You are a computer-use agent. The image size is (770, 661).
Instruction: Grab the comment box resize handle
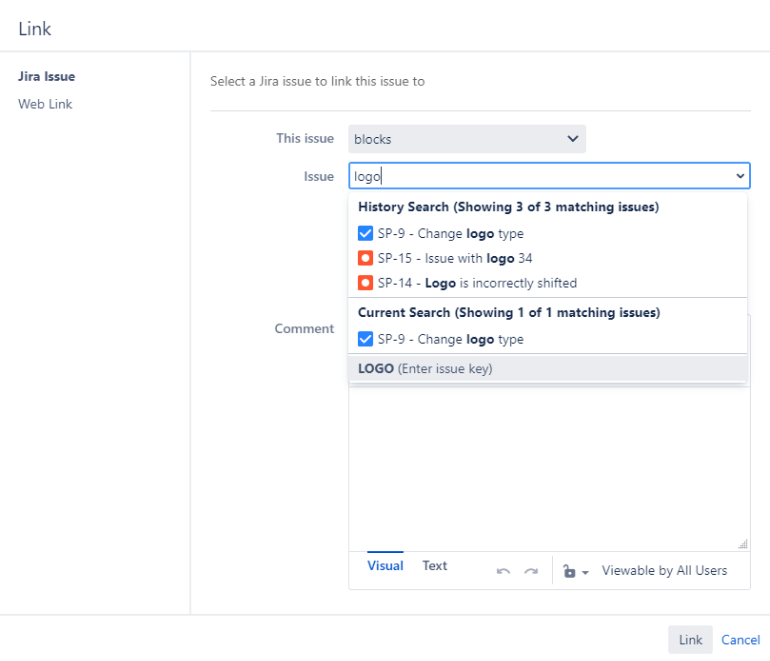point(743,544)
